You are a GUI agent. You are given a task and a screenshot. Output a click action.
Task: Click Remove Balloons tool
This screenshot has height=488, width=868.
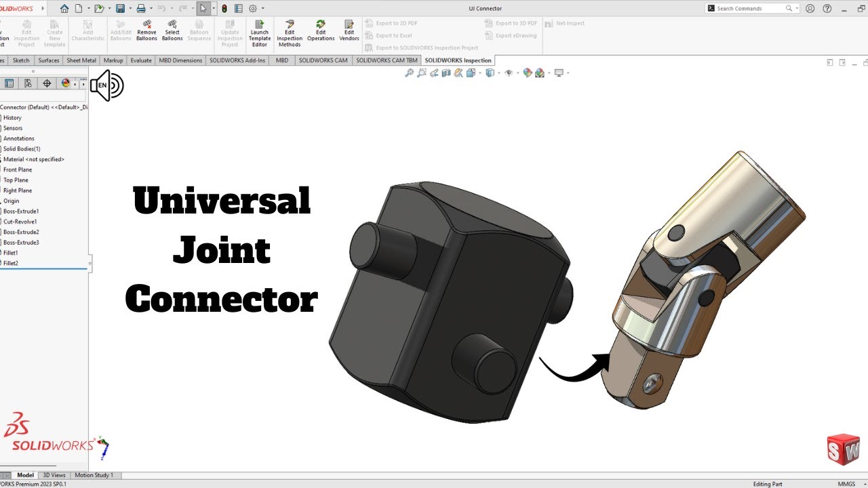146,30
